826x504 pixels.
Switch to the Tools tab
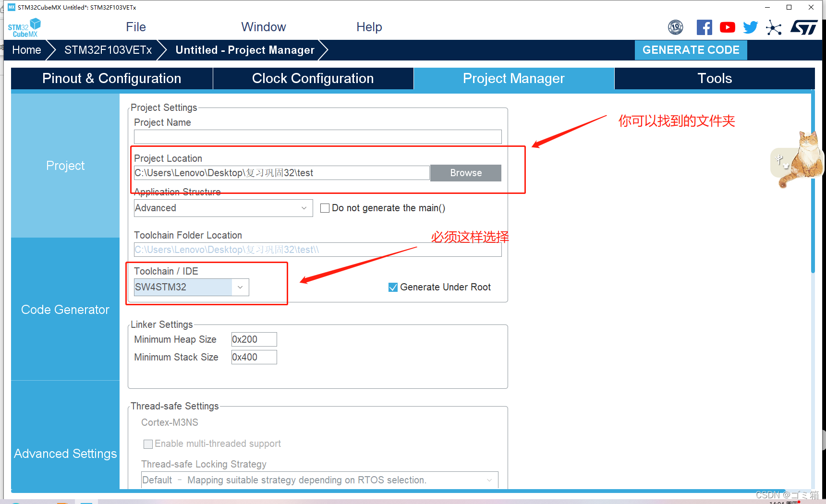[x=715, y=78]
